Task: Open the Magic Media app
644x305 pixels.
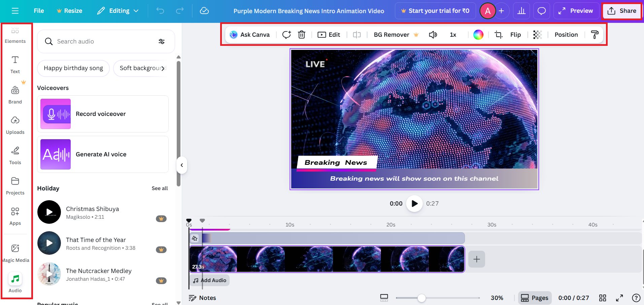Action: [15, 253]
